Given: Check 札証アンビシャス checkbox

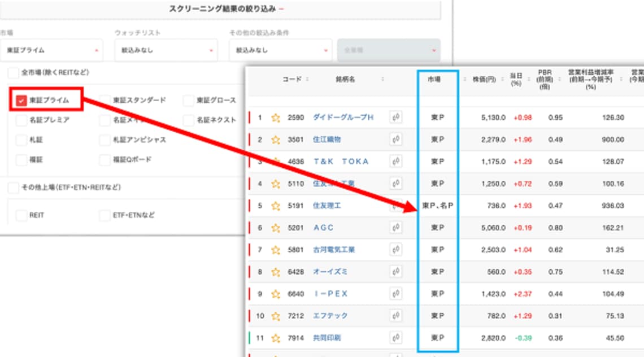Looking at the screenshot, I should pos(105,140).
